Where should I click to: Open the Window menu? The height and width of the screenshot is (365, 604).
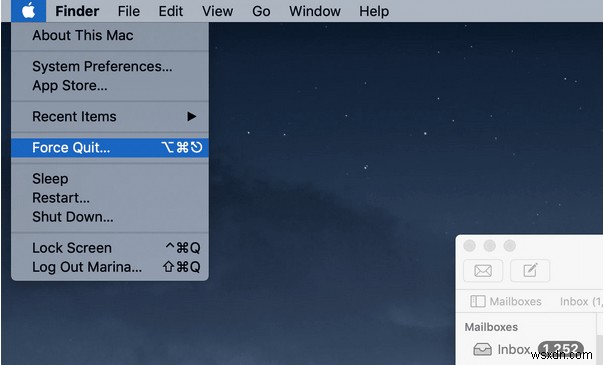(315, 11)
